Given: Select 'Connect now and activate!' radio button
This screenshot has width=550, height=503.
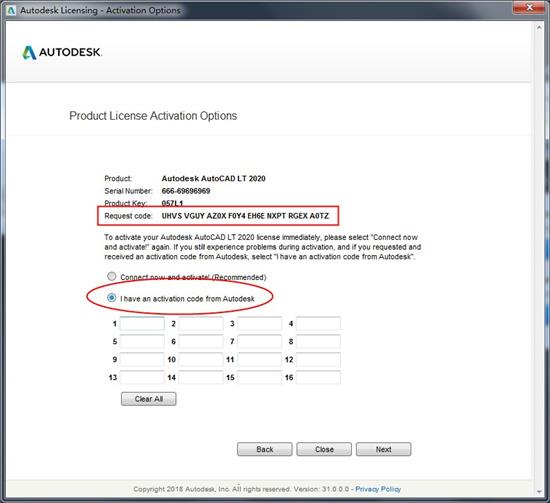Looking at the screenshot, I should 112,276.
